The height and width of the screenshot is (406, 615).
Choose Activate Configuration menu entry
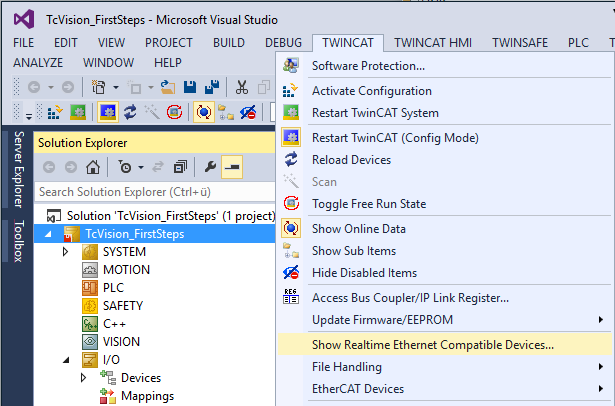pyautogui.click(x=445, y=91)
